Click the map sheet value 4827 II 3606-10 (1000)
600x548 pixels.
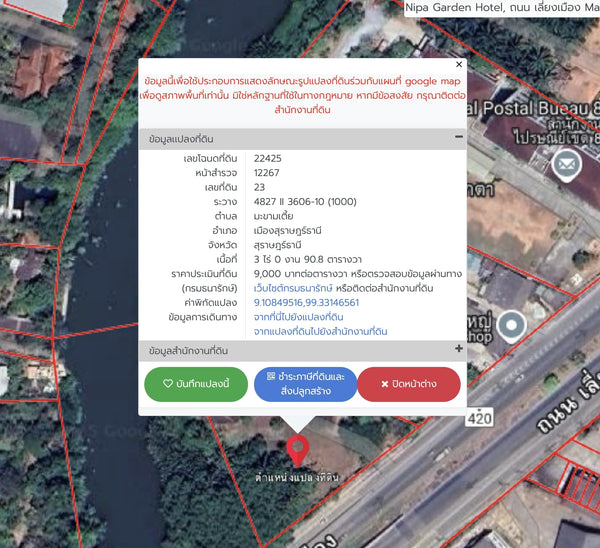(305, 202)
